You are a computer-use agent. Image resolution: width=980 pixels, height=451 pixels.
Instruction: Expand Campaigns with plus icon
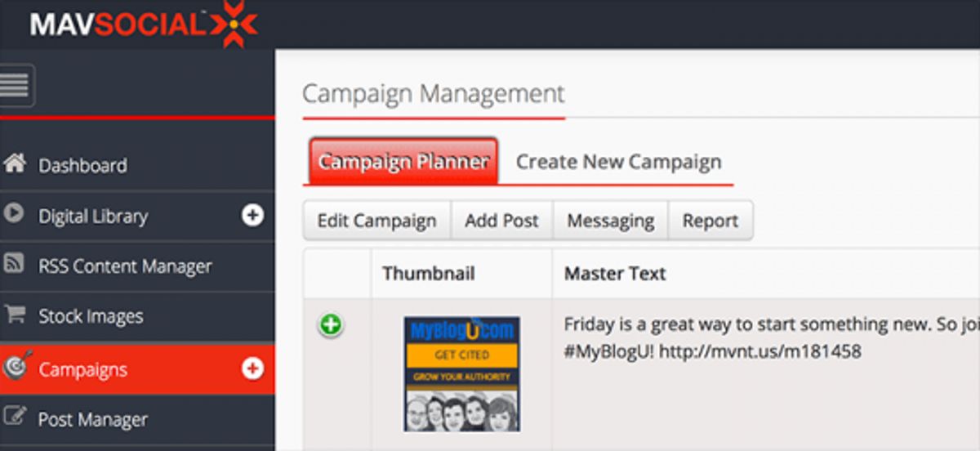[x=252, y=369]
